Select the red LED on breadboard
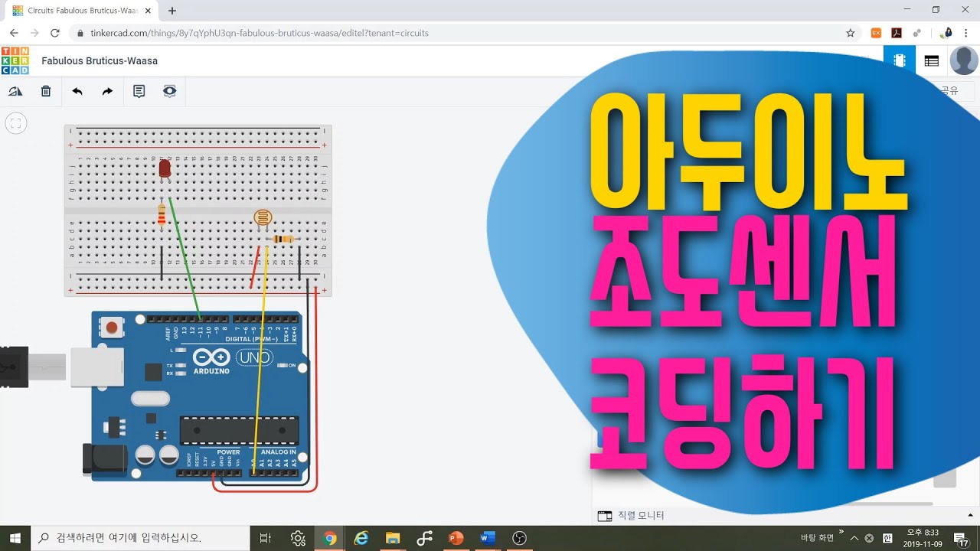The height and width of the screenshot is (551, 980). (x=165, y=169)
